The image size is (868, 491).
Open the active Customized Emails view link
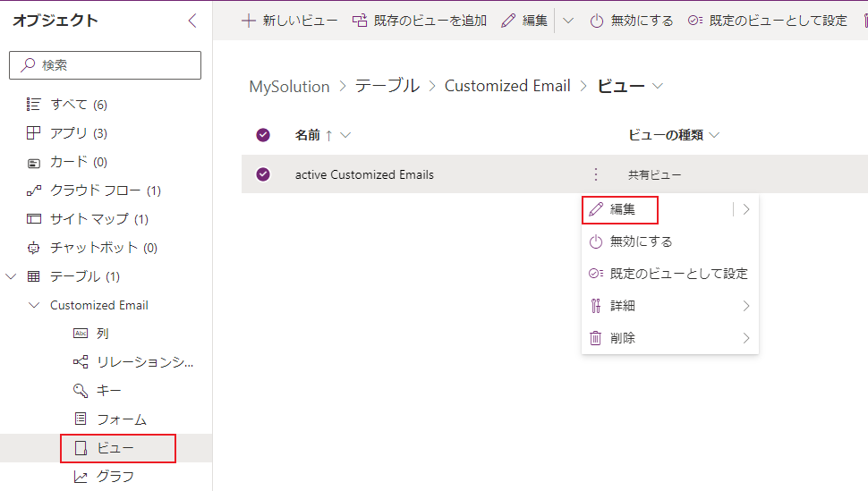click(364, 174)
